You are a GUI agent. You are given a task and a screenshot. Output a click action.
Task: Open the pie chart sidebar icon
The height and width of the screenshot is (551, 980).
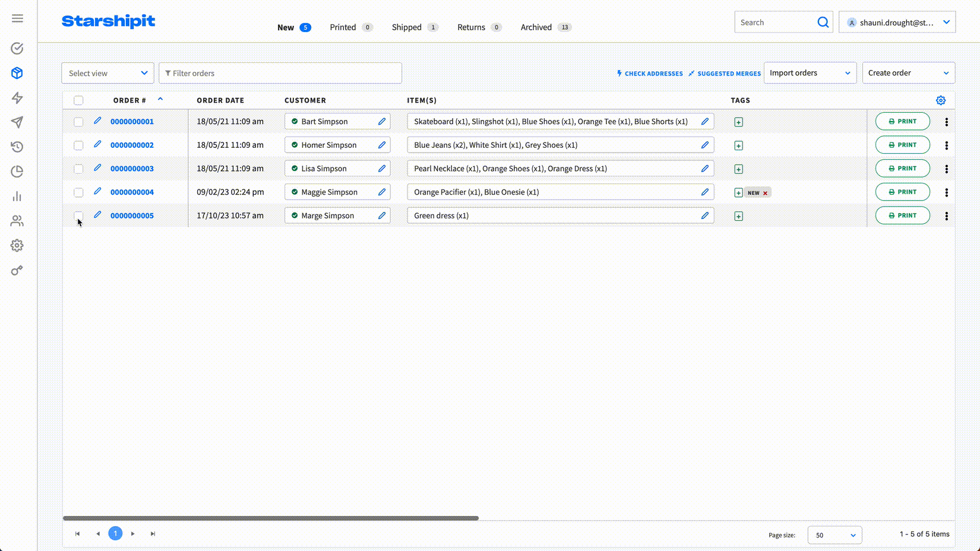pyautogui.click(x=17, y=172)
